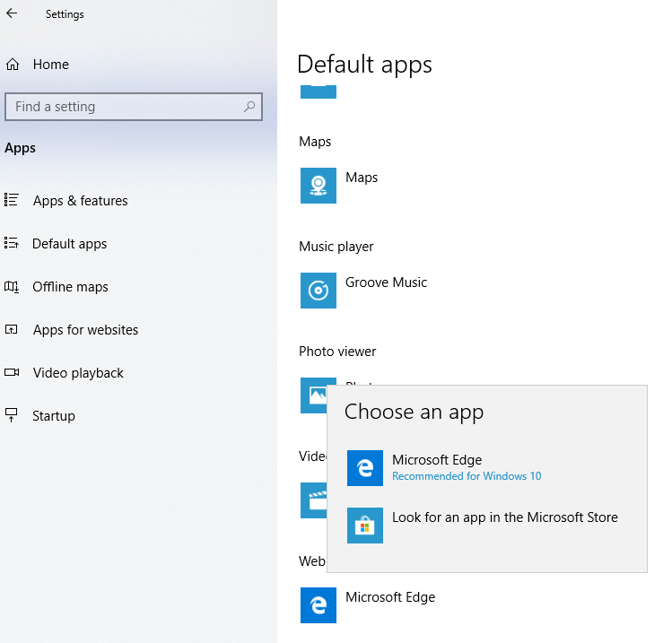Click the Music player label
This screenshot has width=672, height=643.
[336, 247]
